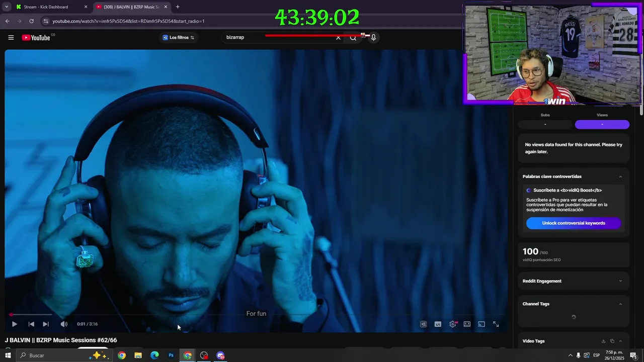The image size is (644, 362).
Task: Open Photoshop from taskbar
Action: 171,355
